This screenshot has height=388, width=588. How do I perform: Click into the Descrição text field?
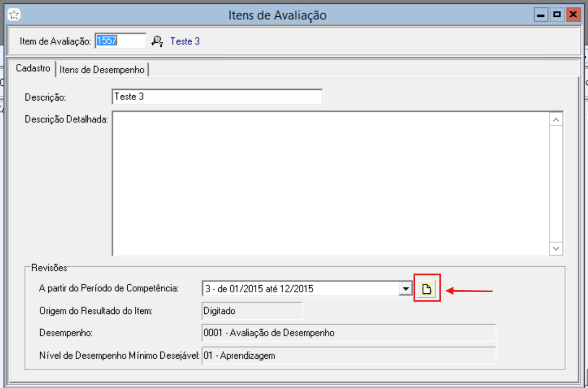(x=217, y=97)
